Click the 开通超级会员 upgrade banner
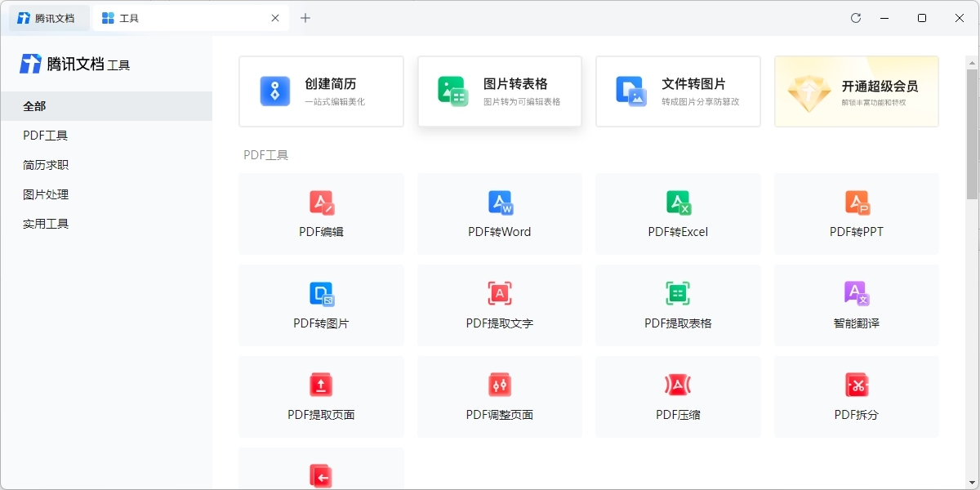 pos(856,91)
